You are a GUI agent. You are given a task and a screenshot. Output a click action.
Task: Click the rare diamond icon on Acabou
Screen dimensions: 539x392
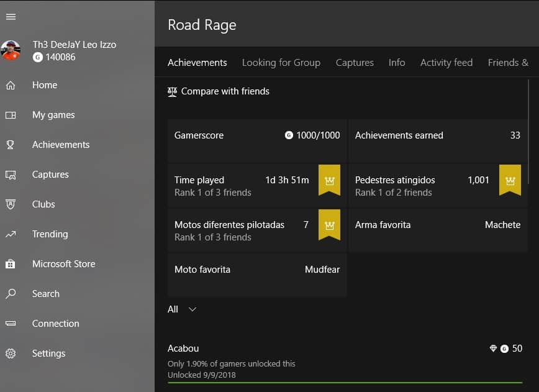pos(493,349)
